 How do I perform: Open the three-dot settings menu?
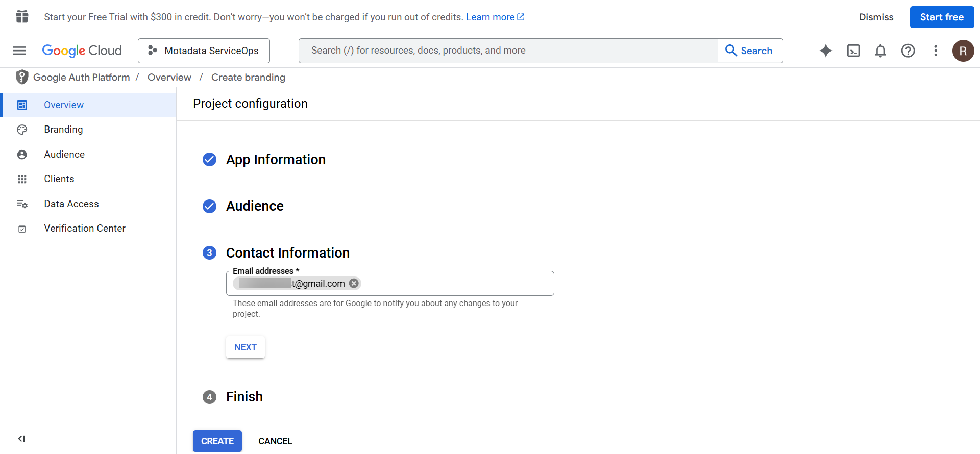[936, 51]
